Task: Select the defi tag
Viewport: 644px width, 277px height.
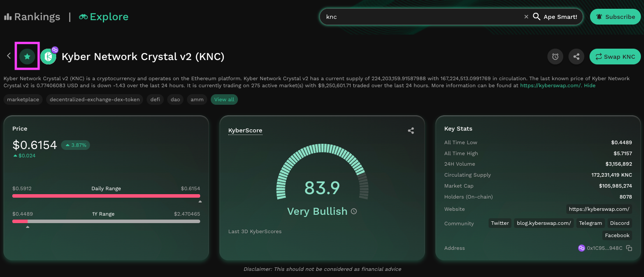Action: [x=155, y=99]
